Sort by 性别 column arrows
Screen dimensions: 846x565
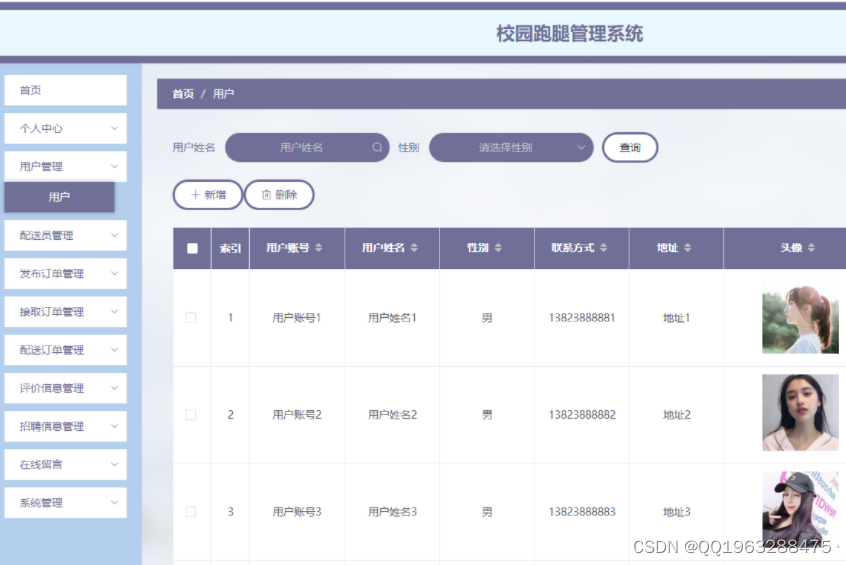(x=498, y=248)
